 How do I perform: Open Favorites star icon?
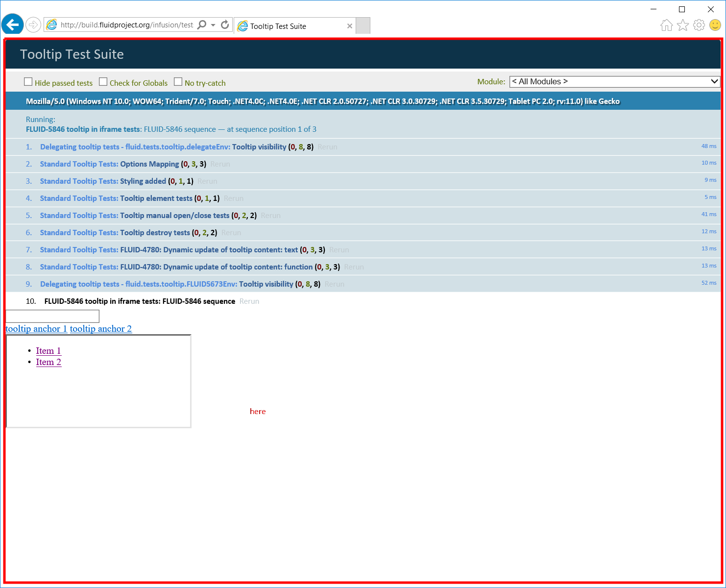[683, 25]
